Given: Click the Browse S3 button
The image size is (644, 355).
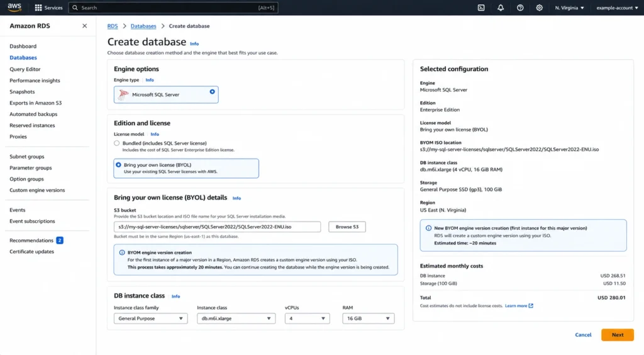Looking at the screenshot, I should (x=347, y=227).
